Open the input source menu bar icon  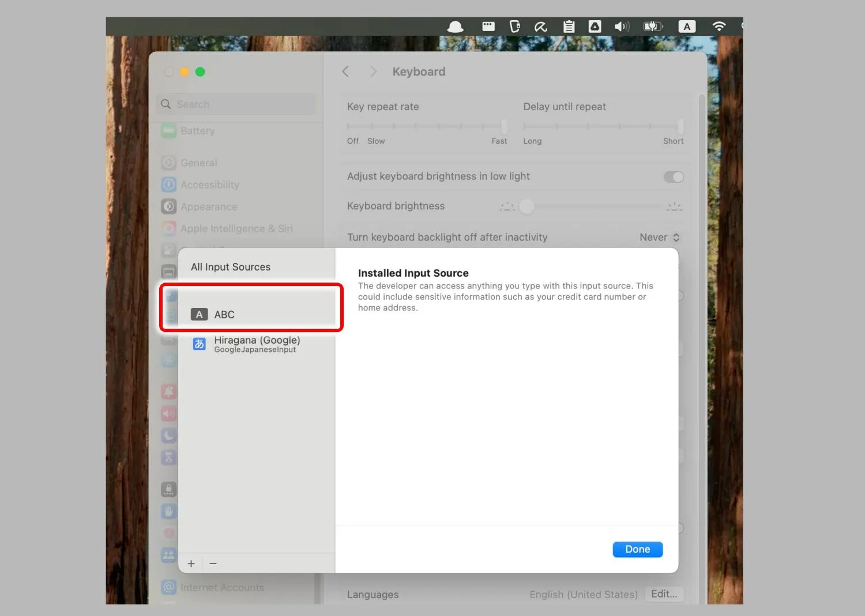[686, 27]
